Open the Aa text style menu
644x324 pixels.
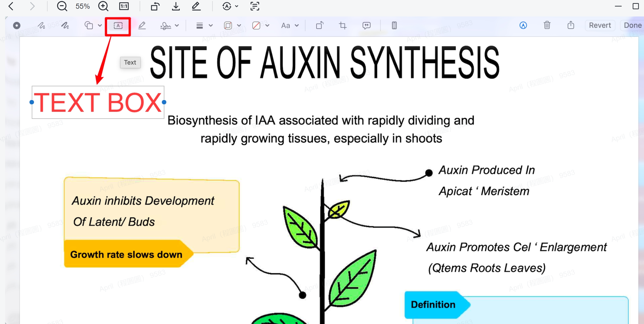285,25
